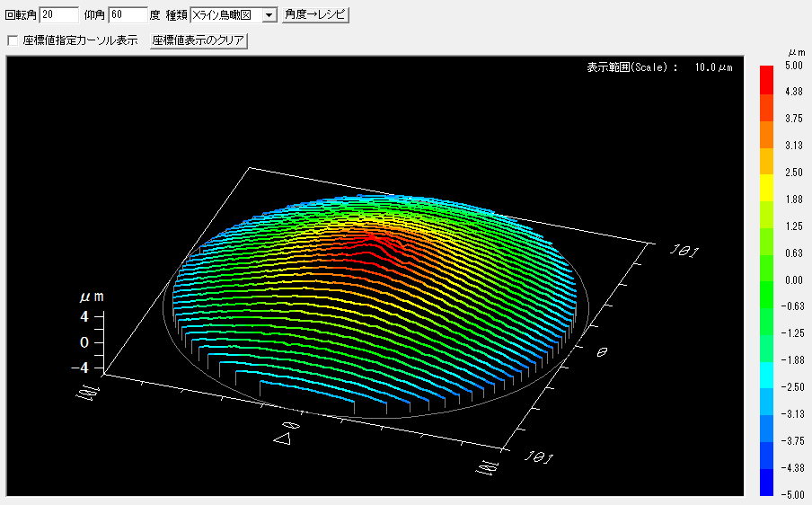Viewport: 812px width, 505px height.
Task: Click the 回転角 input field showing 20
Action: pos(58,15)
